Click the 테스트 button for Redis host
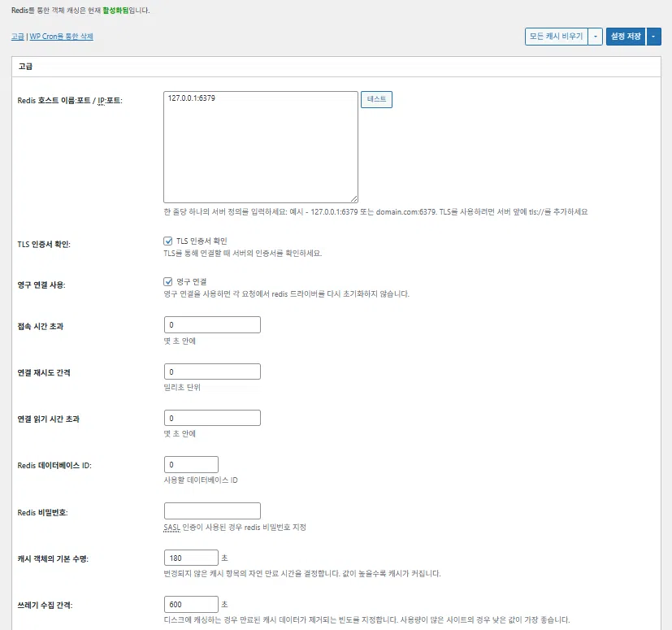This screenshot has height=630, width=672. (x=376, y=99)
